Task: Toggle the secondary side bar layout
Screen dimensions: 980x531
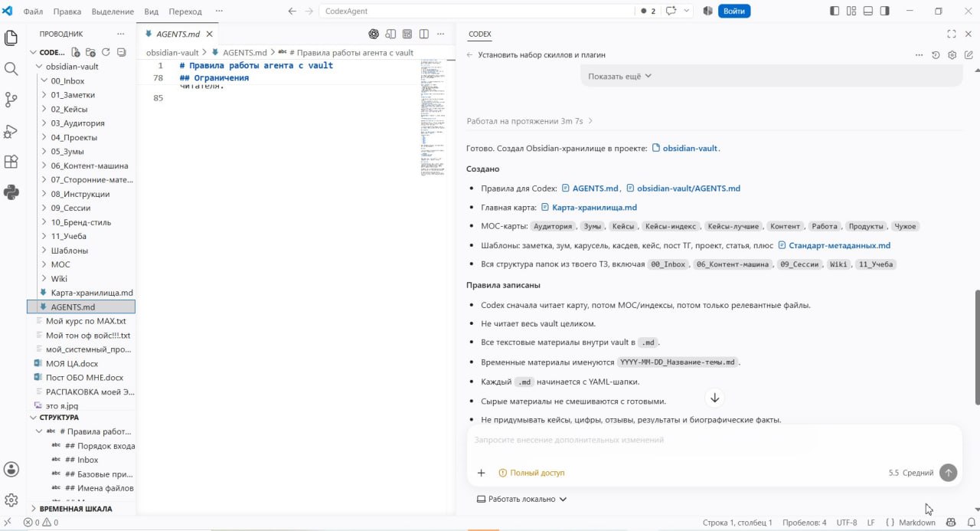Action: [885, 11]
